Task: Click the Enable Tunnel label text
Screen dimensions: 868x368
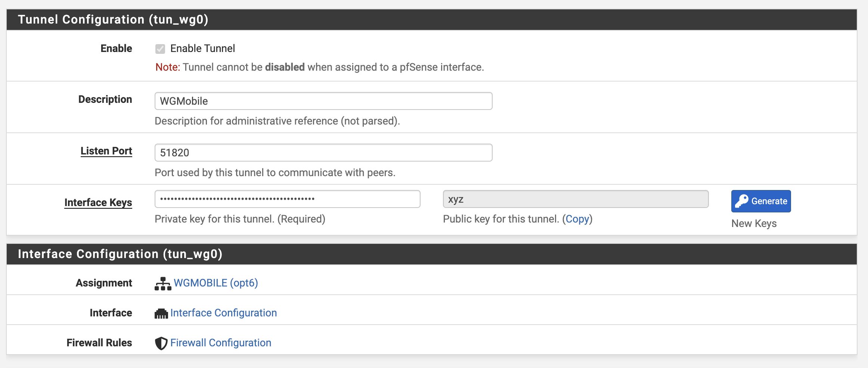Action: (x=203, y=48)
